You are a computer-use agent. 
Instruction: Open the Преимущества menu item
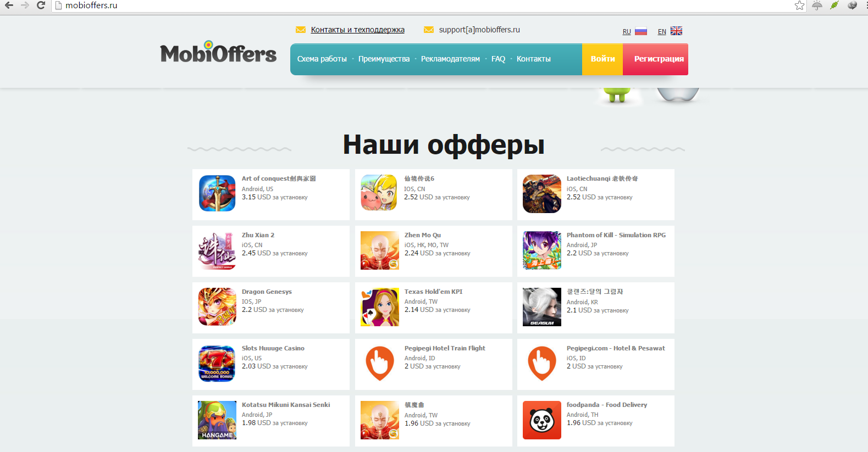384,59
